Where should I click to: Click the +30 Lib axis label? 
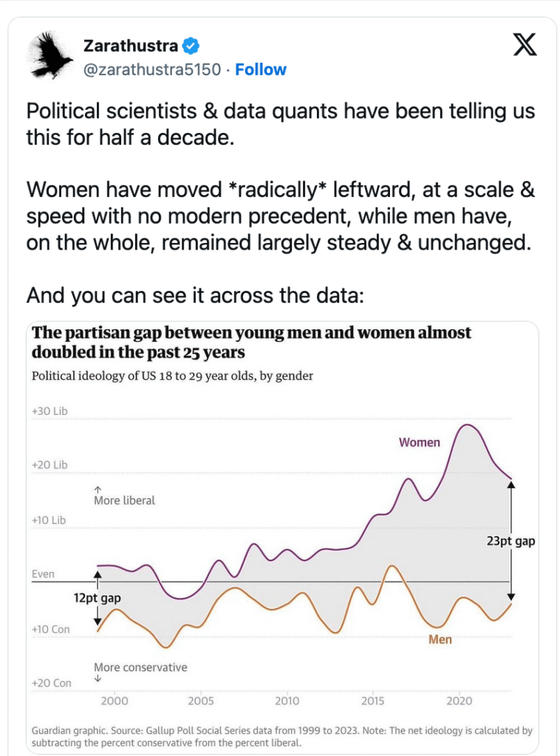[x=49, y=410]
